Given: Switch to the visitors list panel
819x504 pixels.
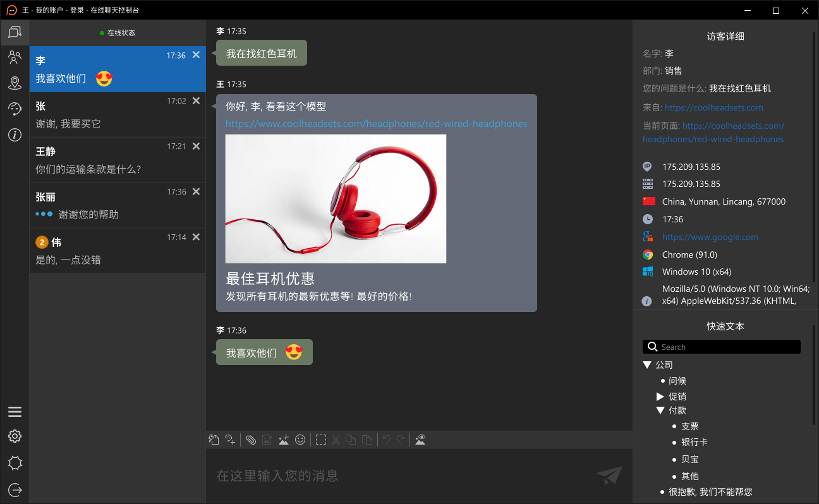Looking at the screenshot, I should tap(15, 57).
